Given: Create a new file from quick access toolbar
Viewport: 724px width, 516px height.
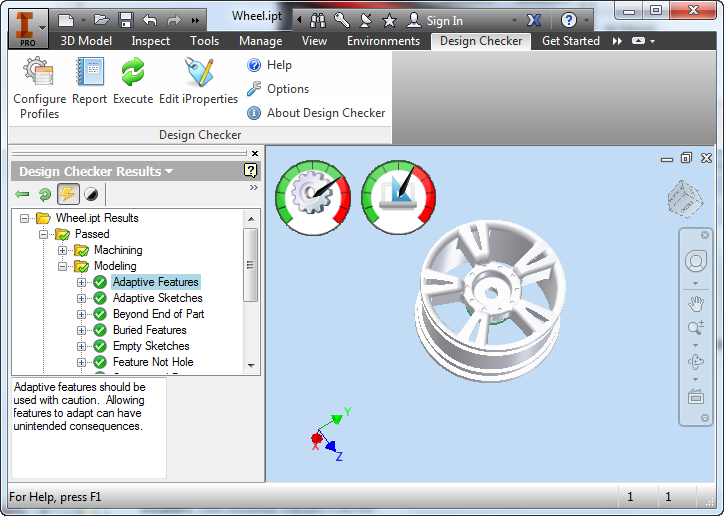Looking at the screenshot, I should point(66,20).
